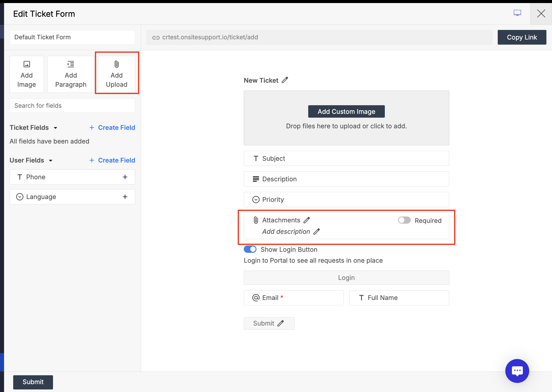Click the Priority dropdown circle icon

coord(256,200)
